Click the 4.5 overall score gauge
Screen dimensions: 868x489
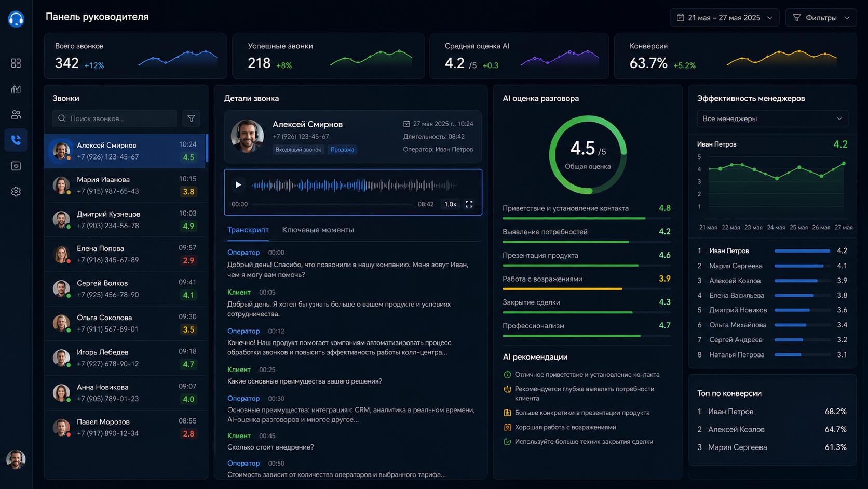click(588, 155)
